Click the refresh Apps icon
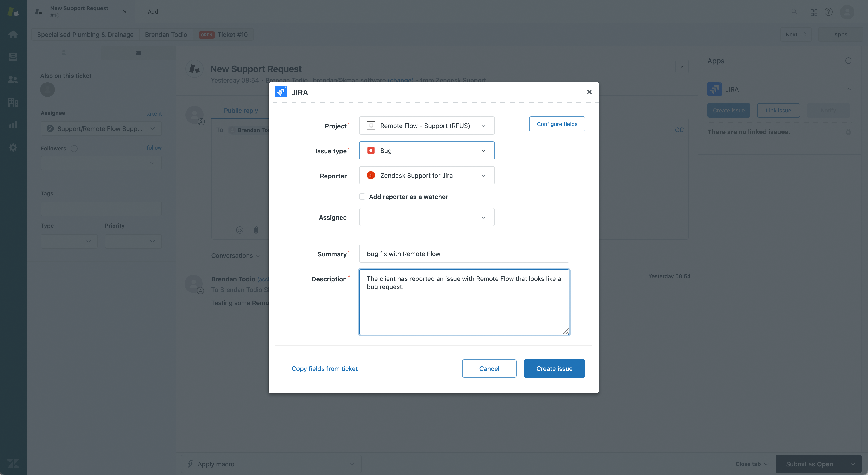 pyautogui.click(x=848, y=61)
